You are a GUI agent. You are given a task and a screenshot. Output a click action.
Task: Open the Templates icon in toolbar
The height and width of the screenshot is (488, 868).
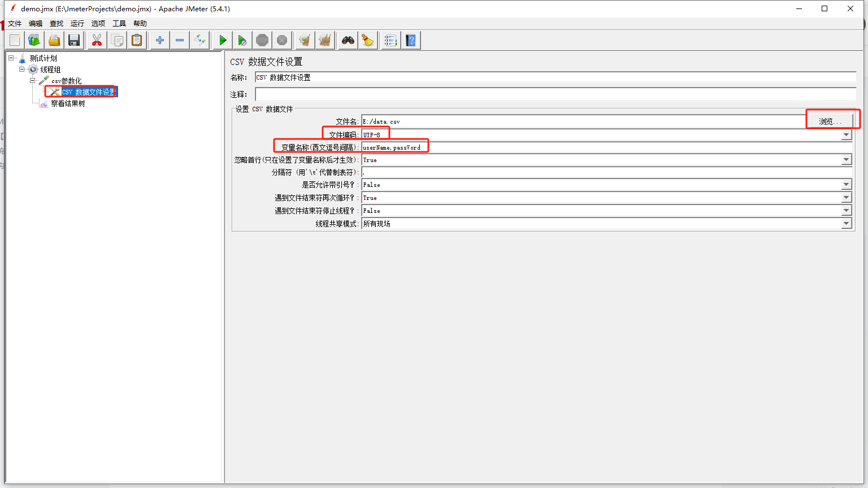point(34,40)
